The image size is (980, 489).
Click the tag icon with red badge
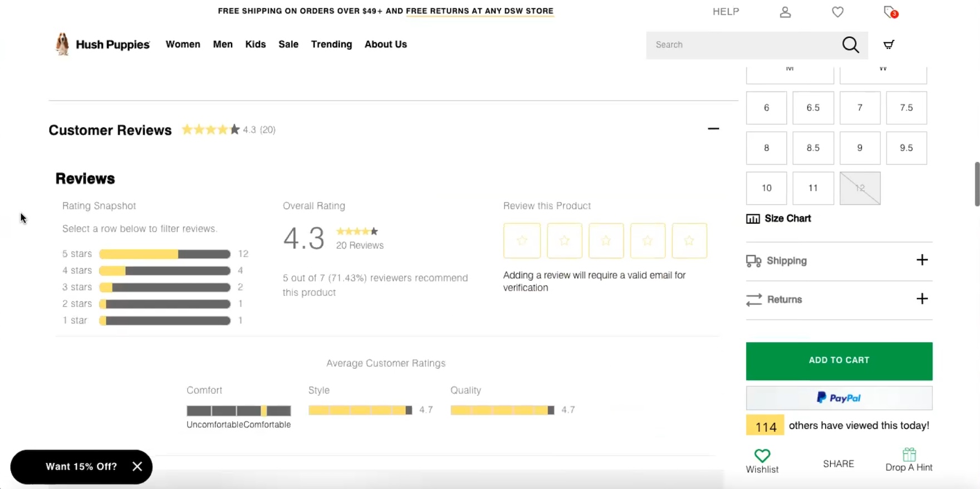tap(890, 12)
